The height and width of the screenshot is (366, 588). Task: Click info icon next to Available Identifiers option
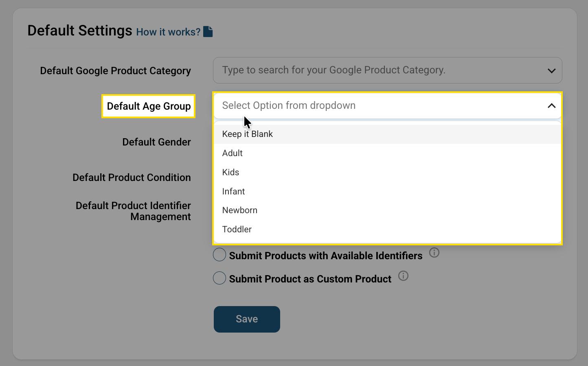coord(434,253)
